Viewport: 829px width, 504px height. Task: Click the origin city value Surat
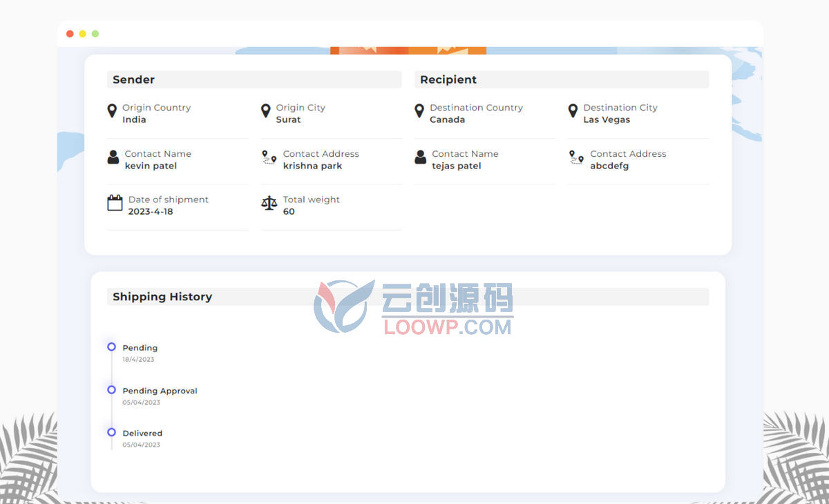[288, 119]
